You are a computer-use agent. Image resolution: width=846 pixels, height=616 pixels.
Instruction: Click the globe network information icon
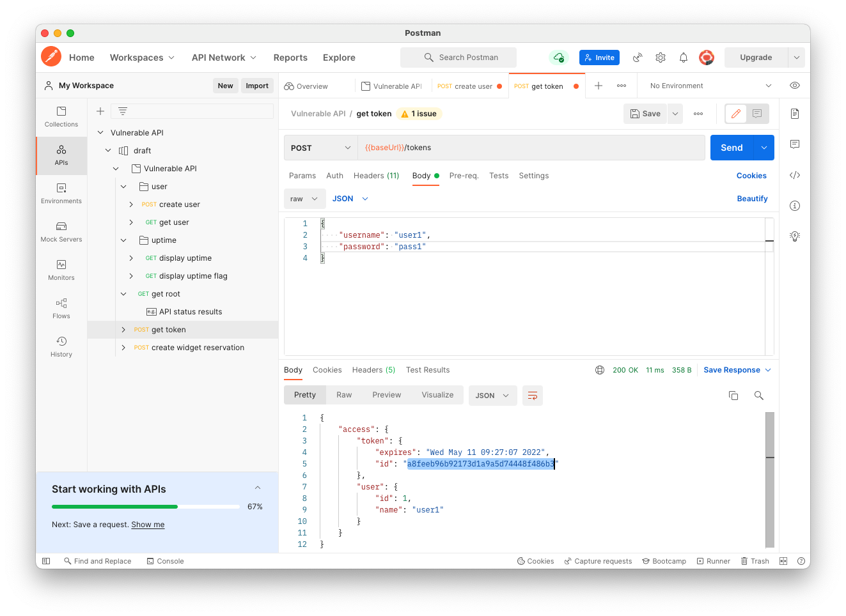point(600,370)
